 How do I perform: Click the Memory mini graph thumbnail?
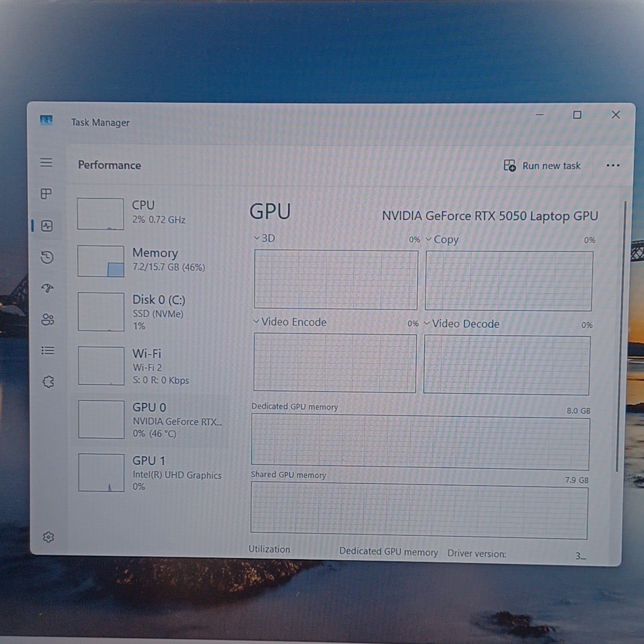click(101, 261)
